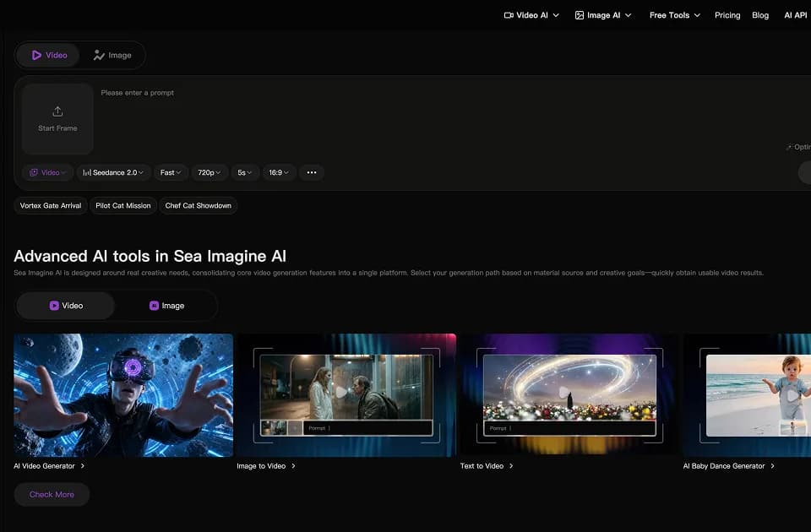
Task: Upload a Start Frame image
Action: pos(57,119)
